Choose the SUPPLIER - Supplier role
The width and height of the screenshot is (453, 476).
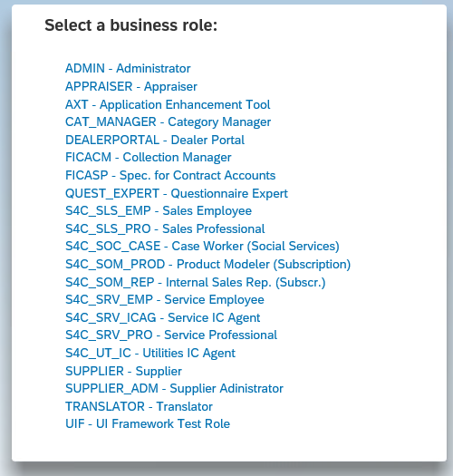123,371
